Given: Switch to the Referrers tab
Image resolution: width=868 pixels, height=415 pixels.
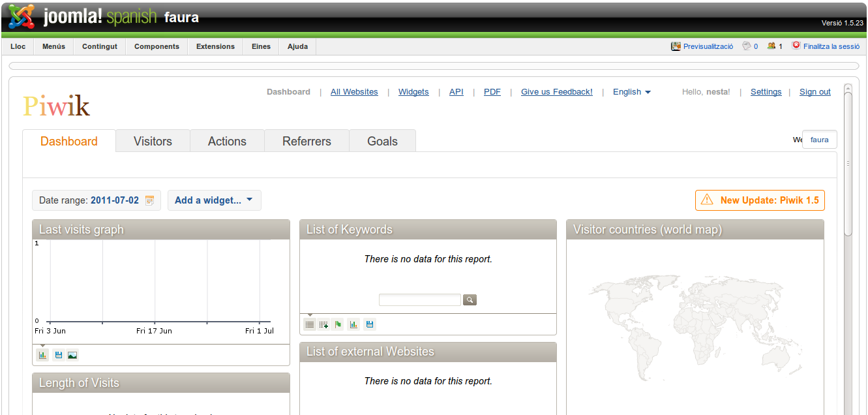Looking at the screenshot, I should 307,141.
